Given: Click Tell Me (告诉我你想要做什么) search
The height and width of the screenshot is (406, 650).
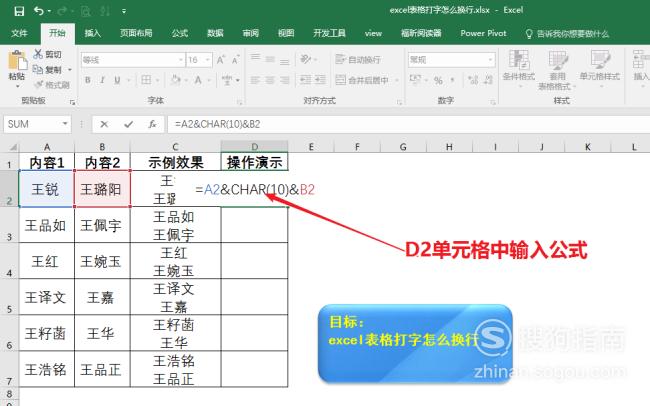Looking at the screenshot, I should pos(567,34).
